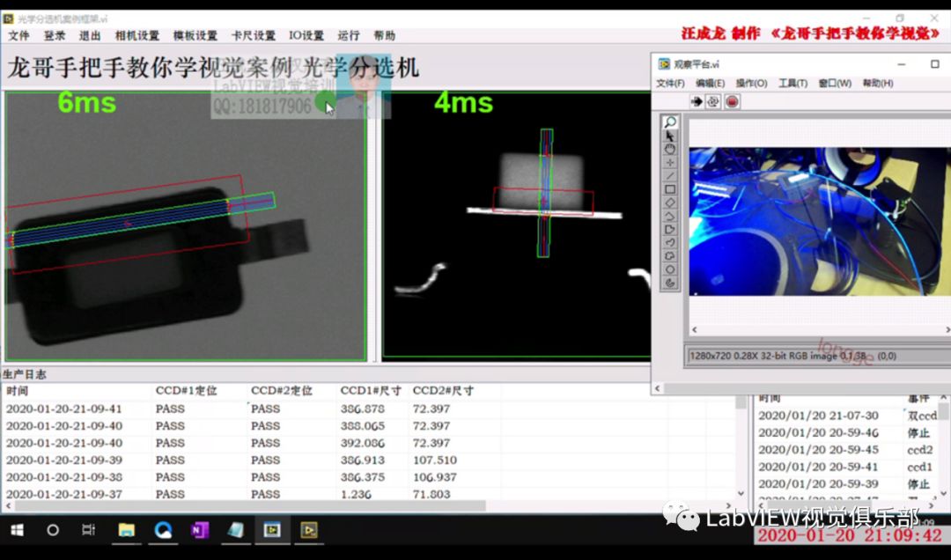
Task: Click left arrow of 观察平台 image scrollbar
Action: pos(695,330)
